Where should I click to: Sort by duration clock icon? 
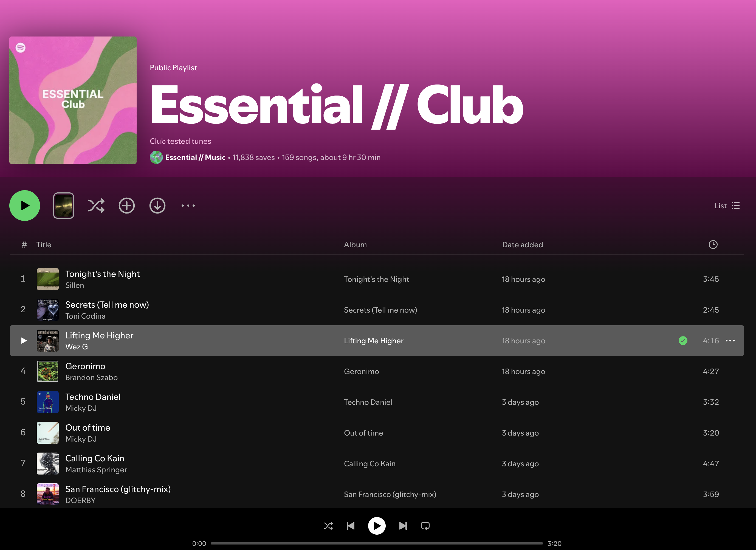click(x=713, y=245)
